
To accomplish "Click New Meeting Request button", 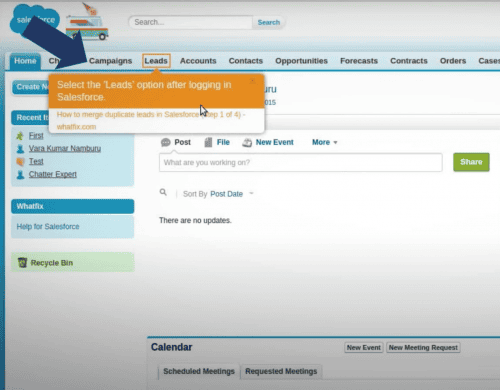I will 423,348.
